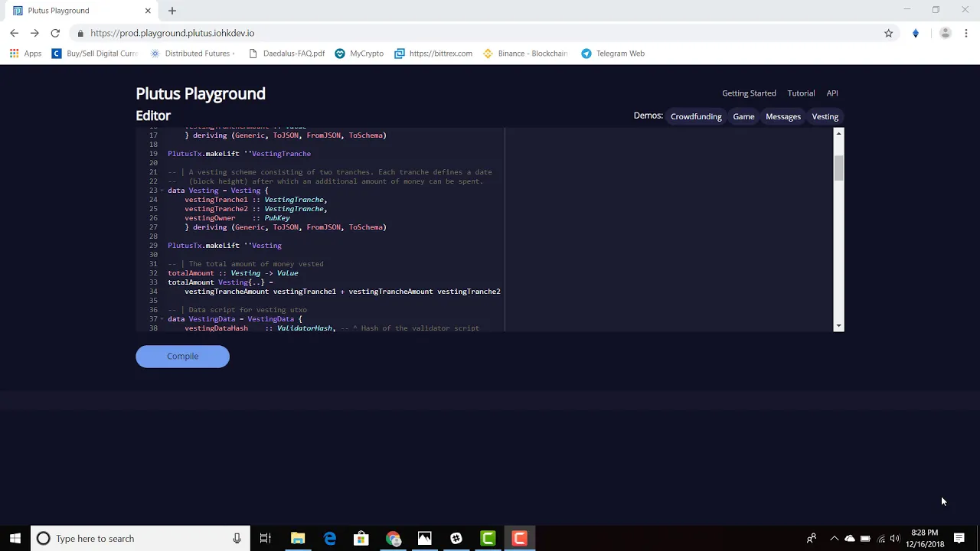Click the 'vestingOwner :: PubKey' line
The width and height of the screenshot is (980, 551).
click(x=237, y=218)
